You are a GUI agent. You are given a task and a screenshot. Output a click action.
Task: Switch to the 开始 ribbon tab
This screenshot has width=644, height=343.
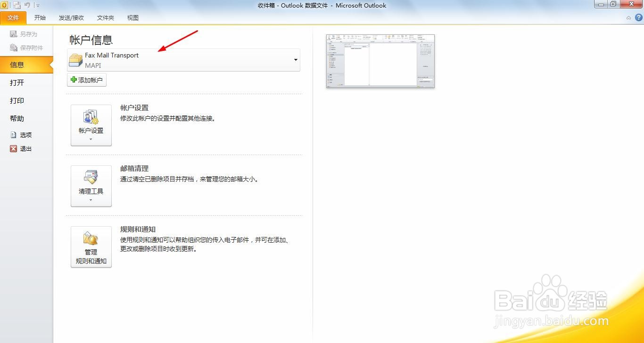(40, 18)
